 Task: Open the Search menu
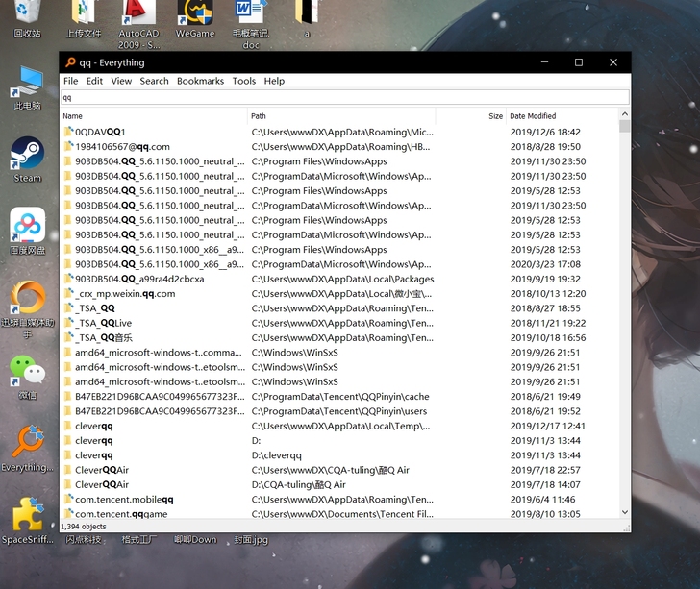coord(154,81)
